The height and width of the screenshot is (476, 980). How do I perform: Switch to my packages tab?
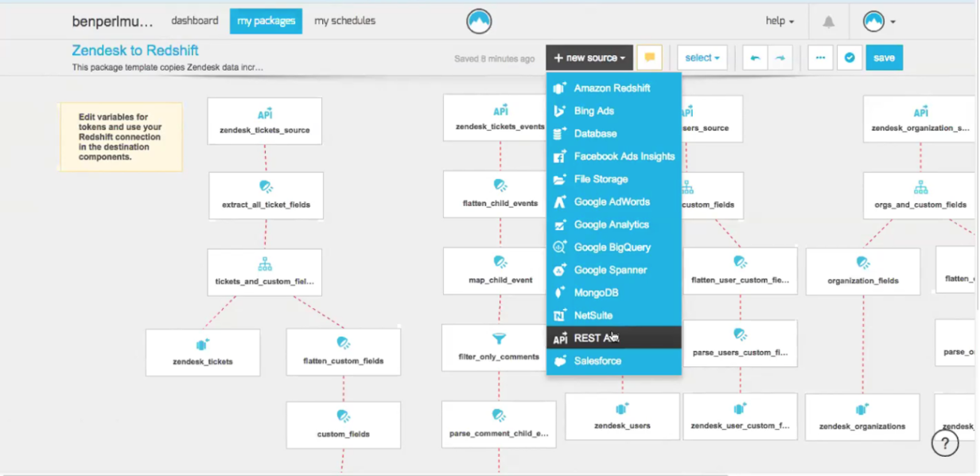coord(266,21)
